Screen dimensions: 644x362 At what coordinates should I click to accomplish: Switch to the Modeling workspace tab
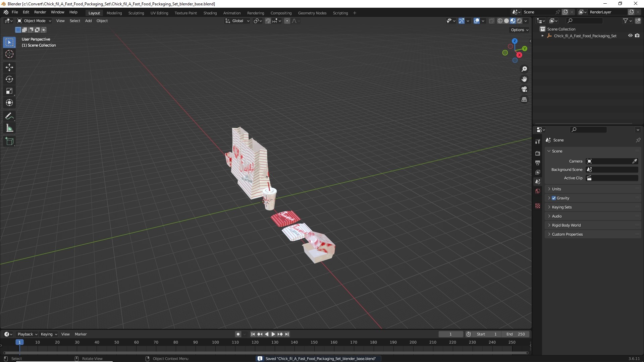(x=114, y=13)
